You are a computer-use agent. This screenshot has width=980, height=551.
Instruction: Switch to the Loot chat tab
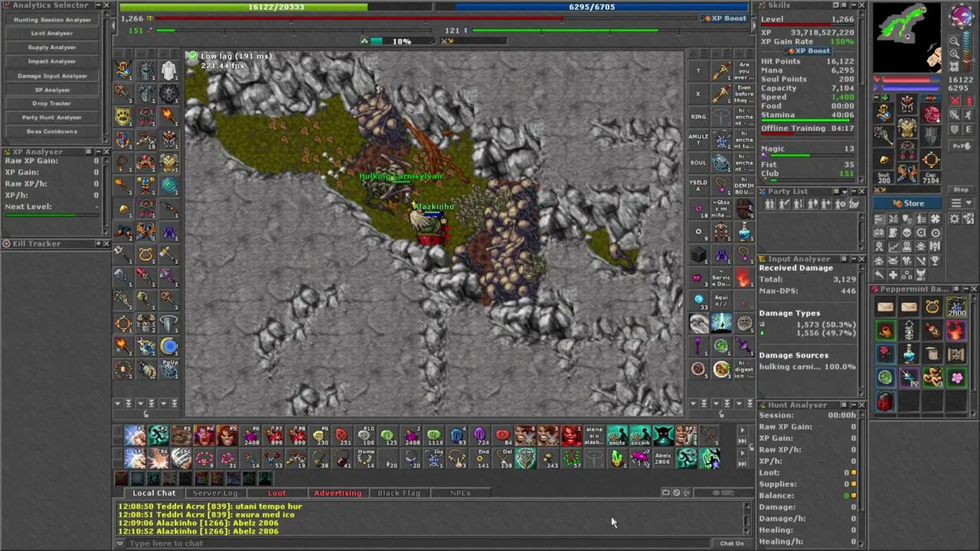click(276, 494)
